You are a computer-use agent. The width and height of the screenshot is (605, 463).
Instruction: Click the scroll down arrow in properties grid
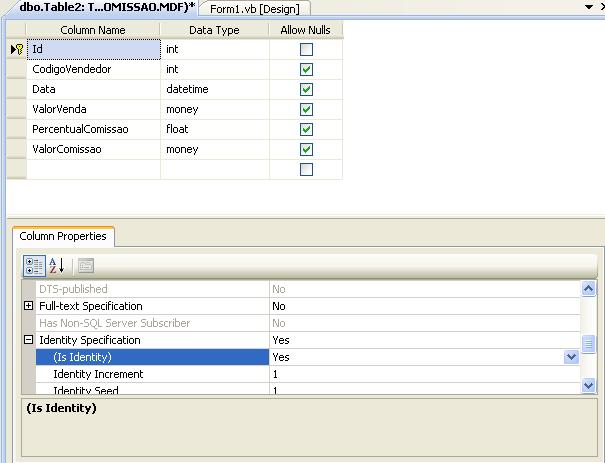pos(589,384)
